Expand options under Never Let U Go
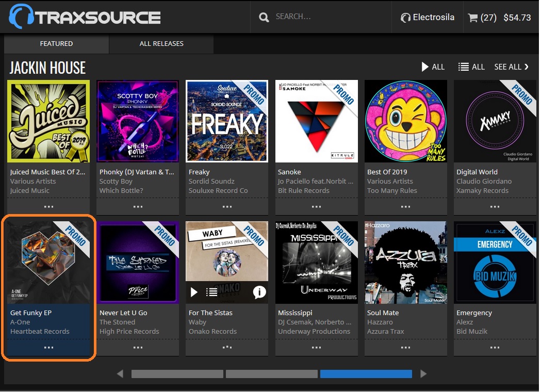The width and height of the screenshot is (541, 392). click(x=138, y=348)
